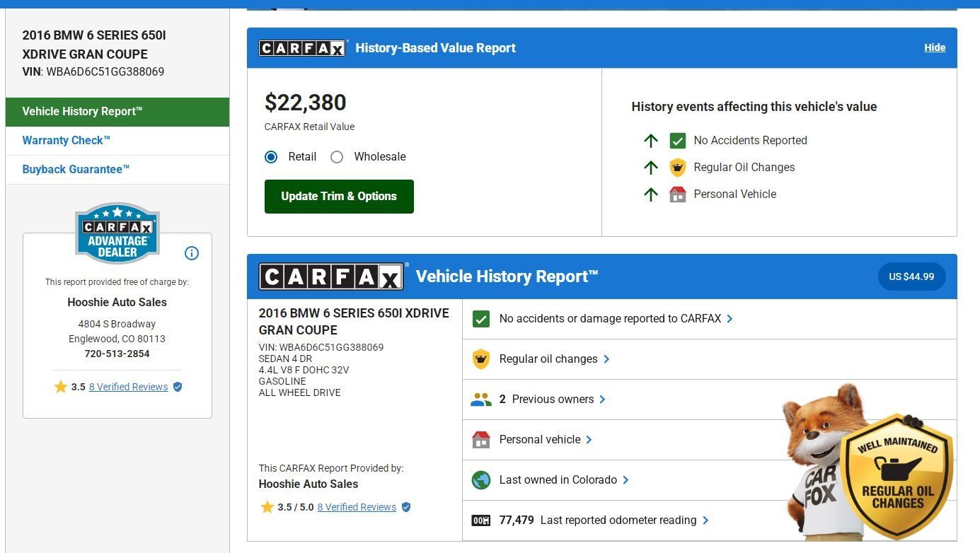Image resolution: width=980 pixels, height=553 pixels.
Task: Click the CARFAX Advantage Dealer badge
Action: point(117,233)
